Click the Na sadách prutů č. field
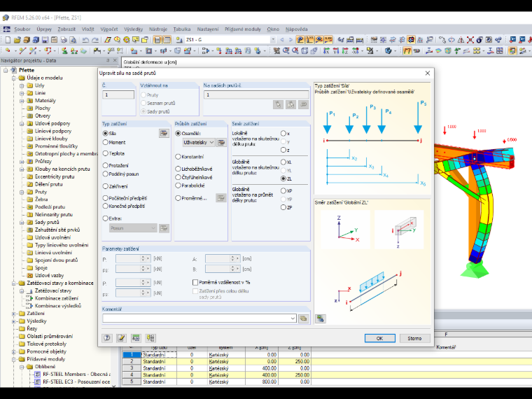 [256, 94]
